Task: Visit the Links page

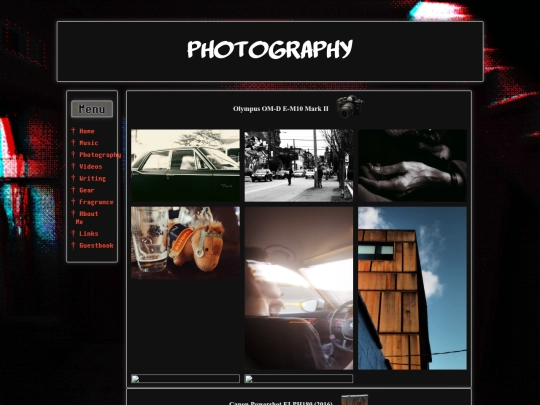Action: click(89, 233)
